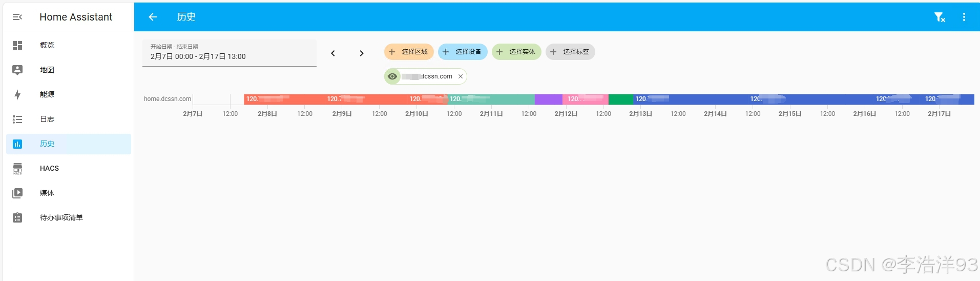Click the purple timeline segment
The height and width of the screenshot is (281, 980).
(549, 99)
